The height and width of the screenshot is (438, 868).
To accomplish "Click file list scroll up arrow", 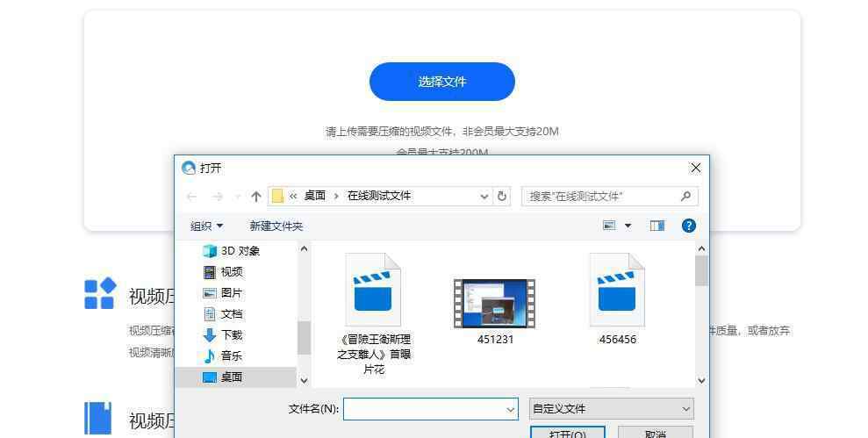I will [701, 249].
